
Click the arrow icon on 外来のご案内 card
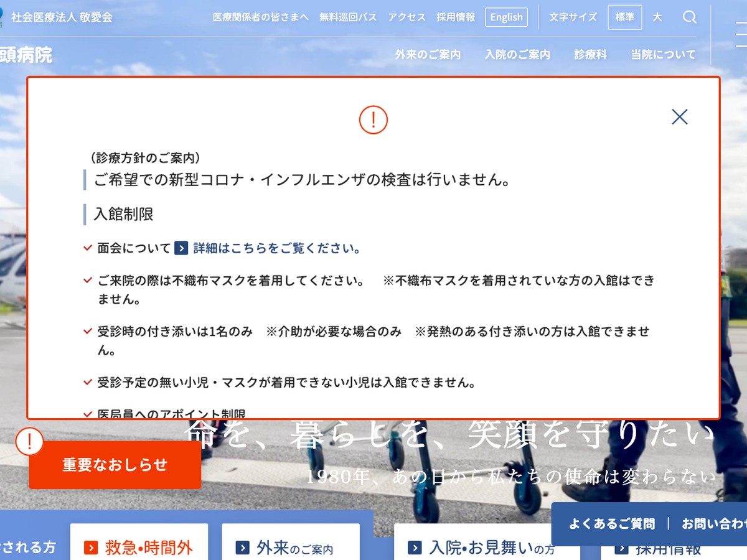pos(243,548)
